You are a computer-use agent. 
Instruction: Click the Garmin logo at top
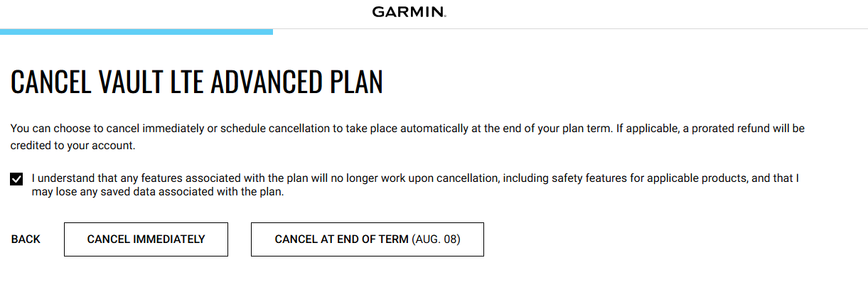[x=409, y=12]
